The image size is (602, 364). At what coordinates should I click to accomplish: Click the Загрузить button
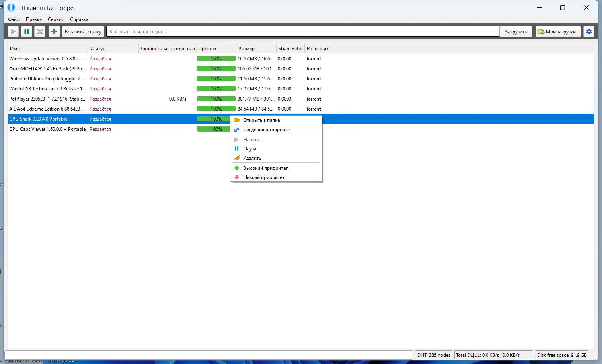pyautogui.click(x=516, y=31)
